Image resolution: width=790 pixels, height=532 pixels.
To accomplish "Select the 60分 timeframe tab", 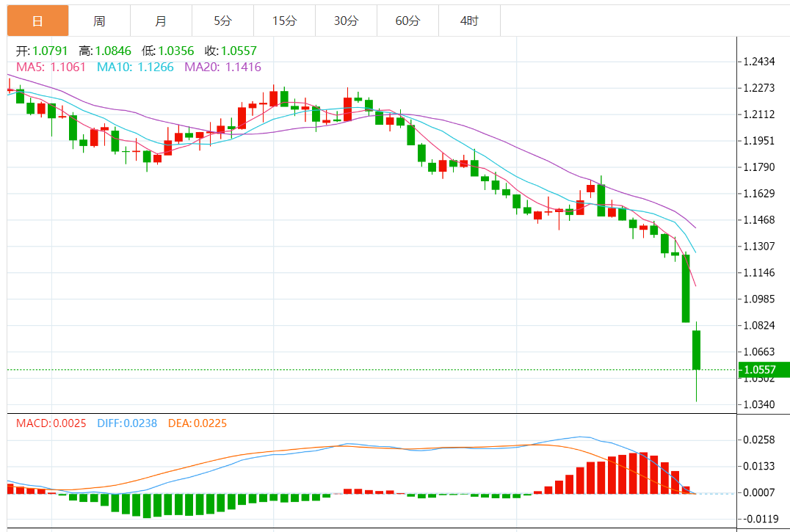I will (x=407, y=21).
